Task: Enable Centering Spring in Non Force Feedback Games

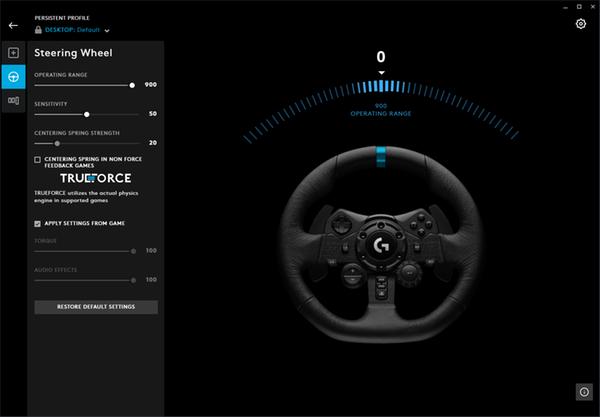Action: point(38,159)
